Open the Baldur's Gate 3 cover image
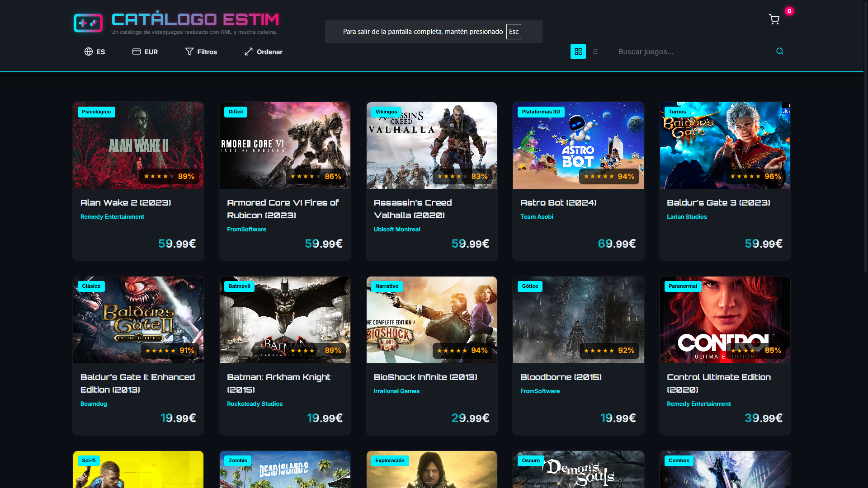 [x=725, y=145]
